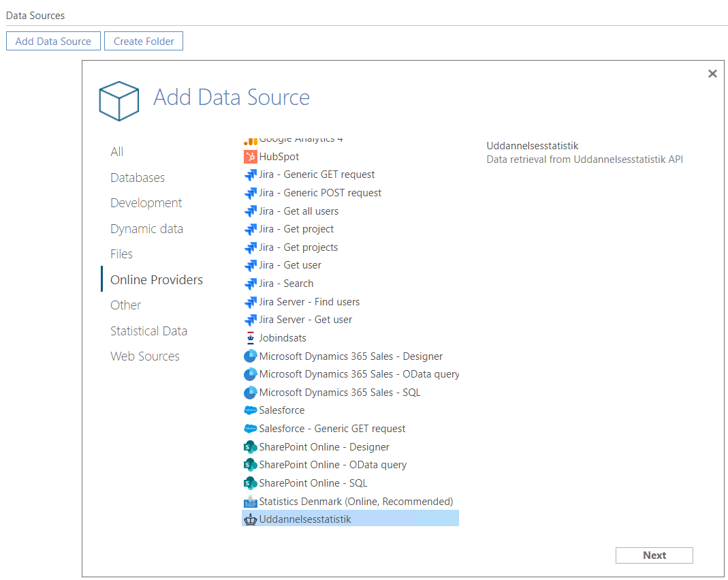This screenshot has height=580, width=728.
Task: Click the Jira icon beside Generic POST request
Action: pos(250,193)
